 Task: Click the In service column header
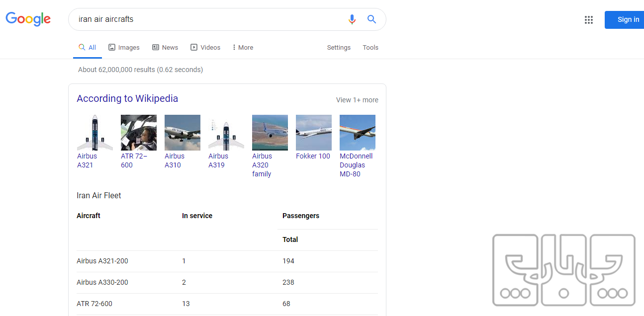coord(197,216)
